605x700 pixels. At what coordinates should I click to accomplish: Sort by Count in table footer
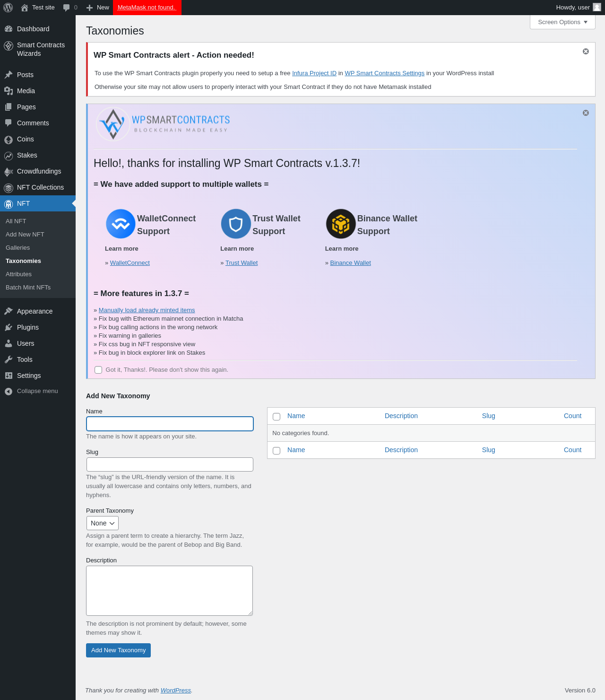[572, 450]
